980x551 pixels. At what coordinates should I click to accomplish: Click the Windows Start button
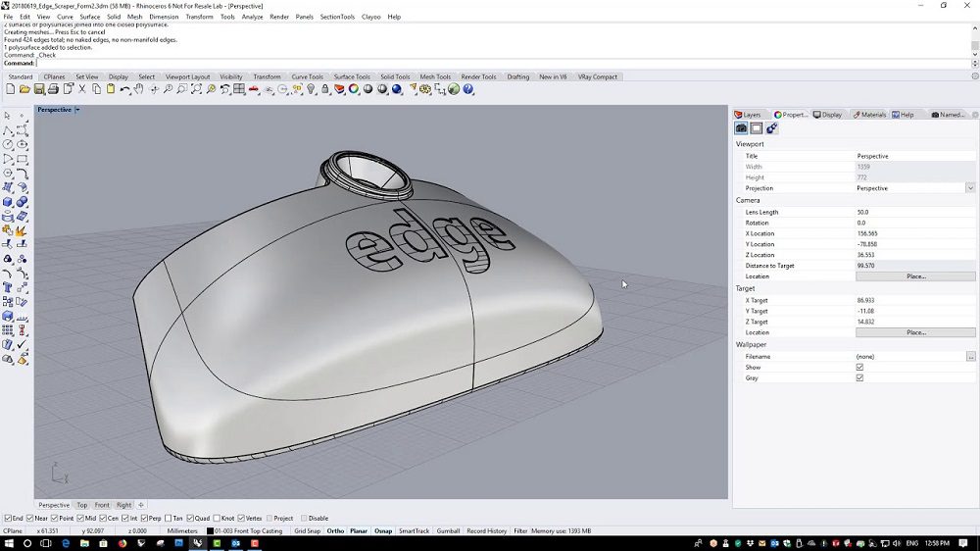[x=8, y=543]
